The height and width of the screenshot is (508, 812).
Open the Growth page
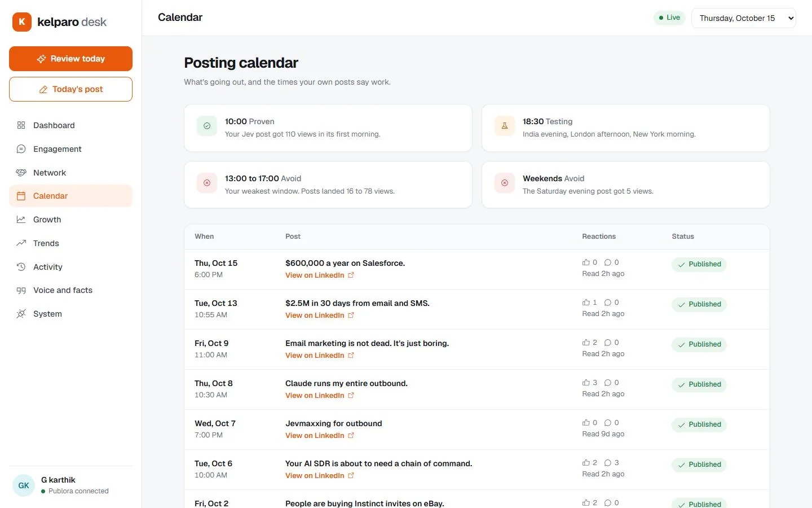point(70,220)
